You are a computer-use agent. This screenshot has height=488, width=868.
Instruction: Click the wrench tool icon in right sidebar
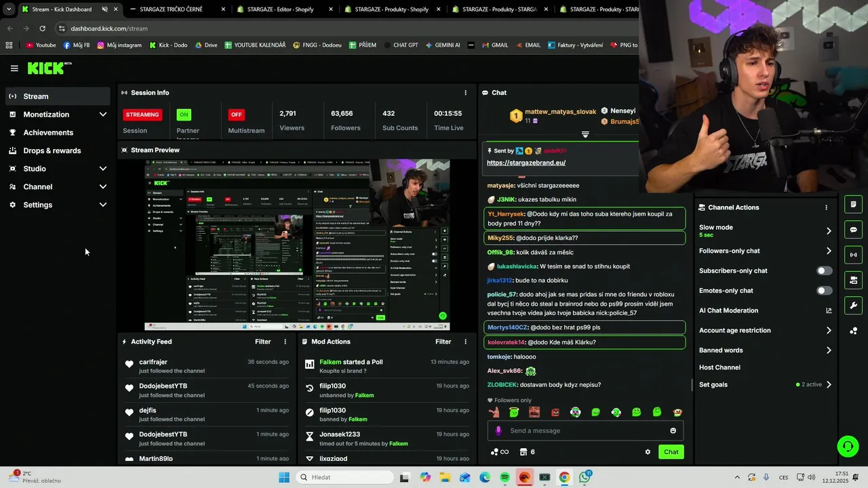coord(853,305)
